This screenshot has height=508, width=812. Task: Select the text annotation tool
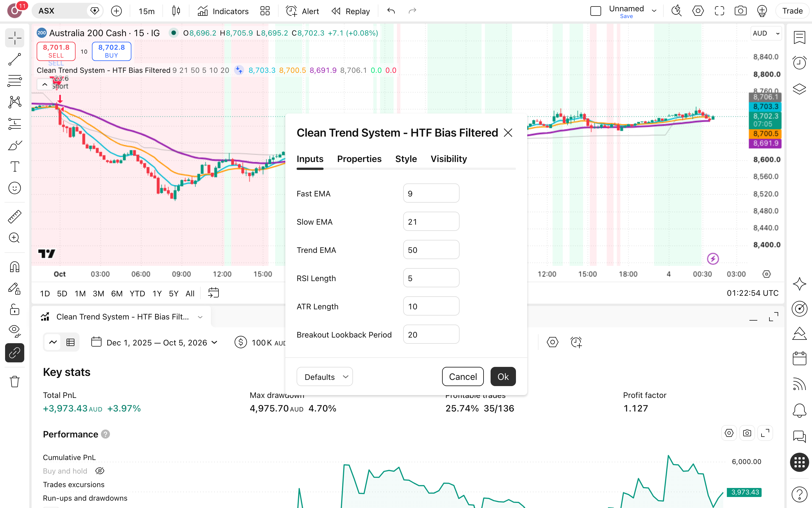(x=14, y=167)
